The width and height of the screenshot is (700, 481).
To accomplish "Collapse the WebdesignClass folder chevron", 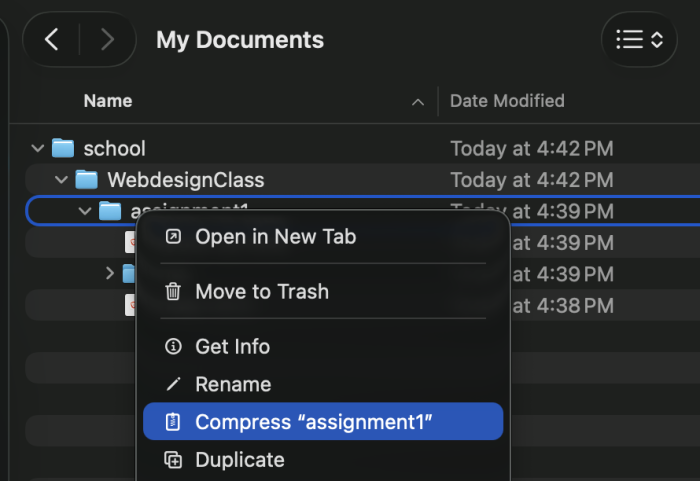I will [x=61, y=180].
